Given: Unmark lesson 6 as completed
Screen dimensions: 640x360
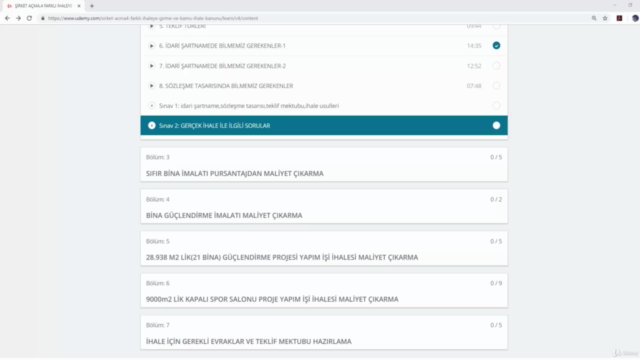Looking at the screenshot, I should [496, 46].
